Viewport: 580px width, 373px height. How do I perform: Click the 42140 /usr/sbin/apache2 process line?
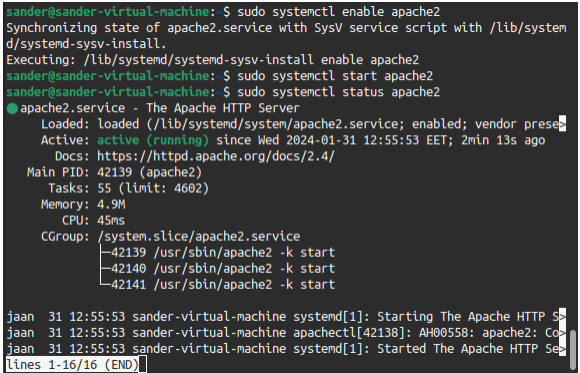coord(223,268)
